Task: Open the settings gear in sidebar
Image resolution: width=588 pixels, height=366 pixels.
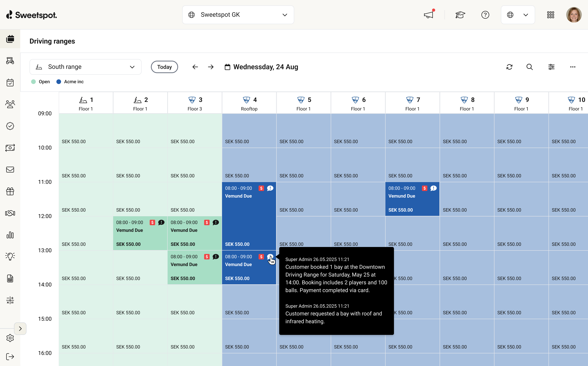Action: [10, 338]
